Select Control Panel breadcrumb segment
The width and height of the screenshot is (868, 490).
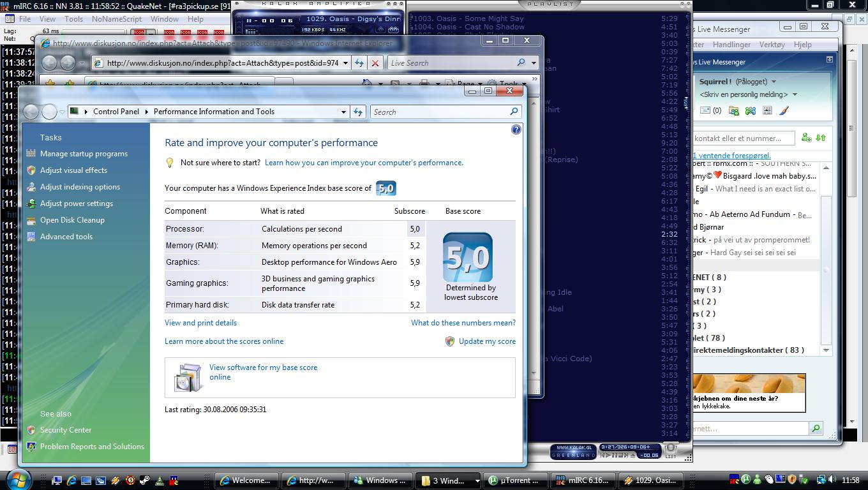[x=116, y=112]
